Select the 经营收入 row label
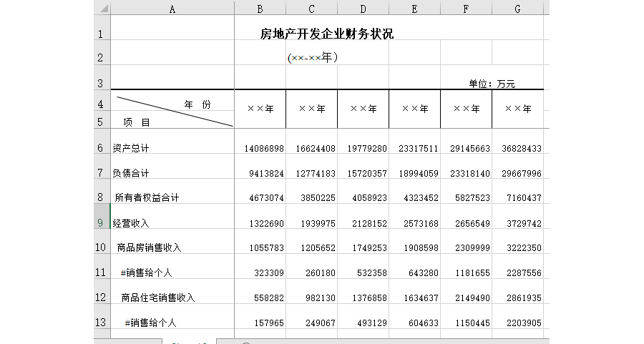 click(x=131, y=223)
